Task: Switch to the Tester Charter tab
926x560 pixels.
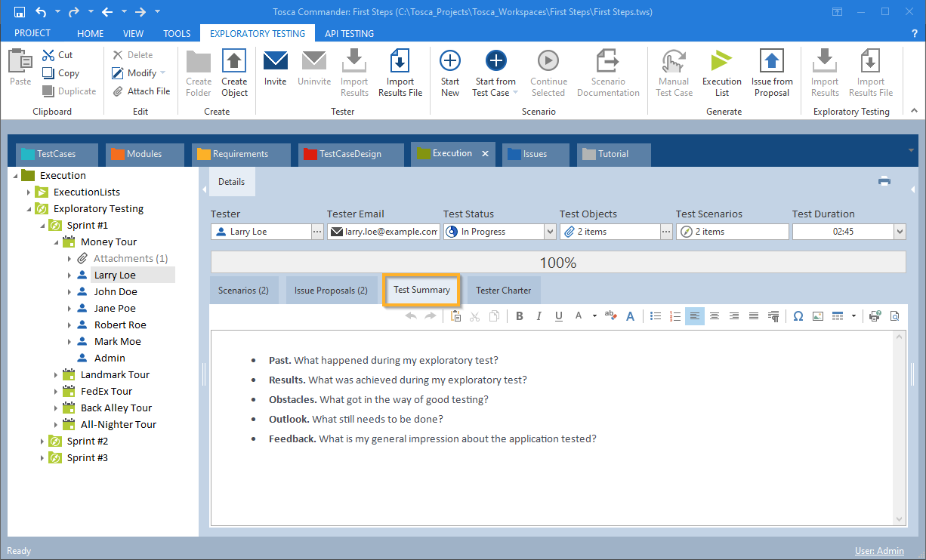Action: tap(503, 291)
